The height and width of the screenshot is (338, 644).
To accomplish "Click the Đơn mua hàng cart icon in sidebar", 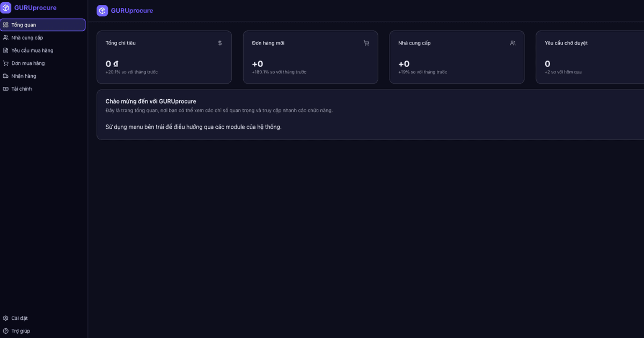I will point(6,63).
